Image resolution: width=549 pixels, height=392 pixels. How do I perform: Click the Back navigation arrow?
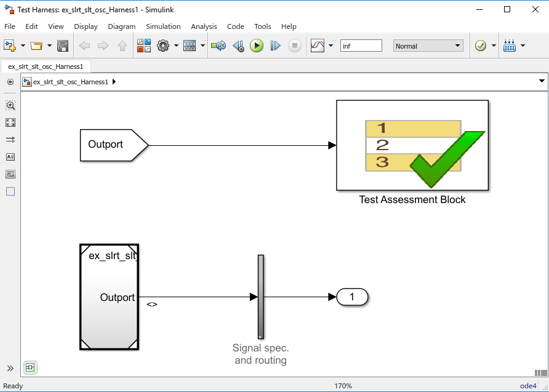click(84, 46)
